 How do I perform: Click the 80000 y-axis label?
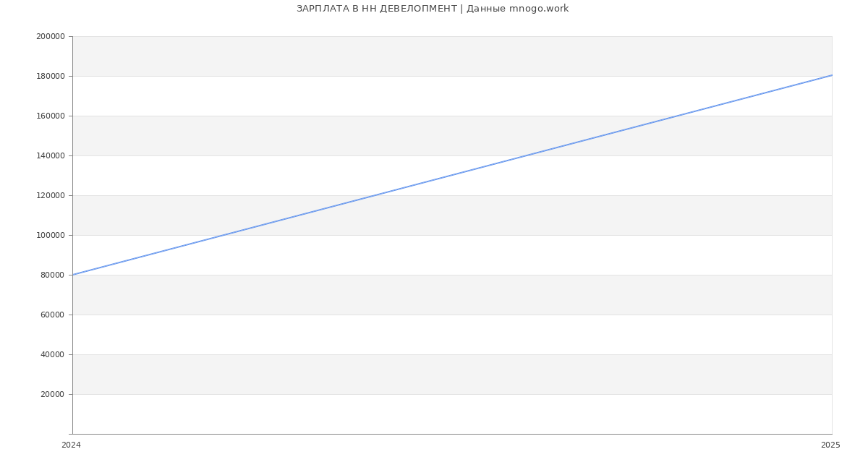coord(53,275)
